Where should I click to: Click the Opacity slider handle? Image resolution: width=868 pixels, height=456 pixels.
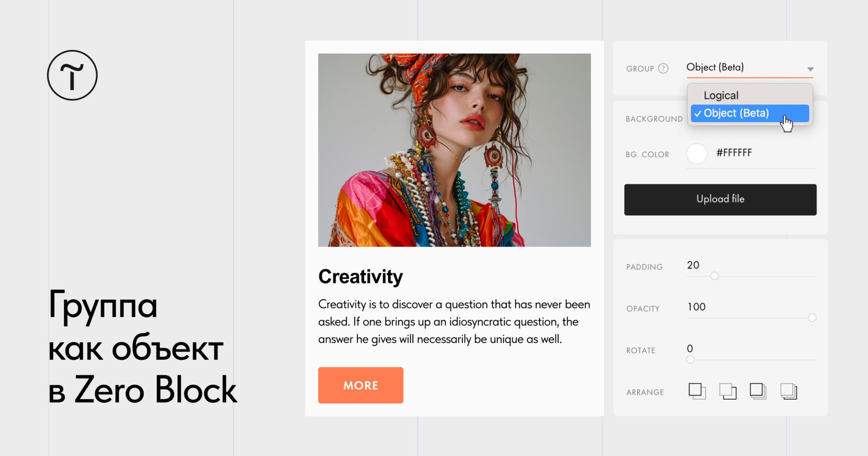click(x=812, y=318)
